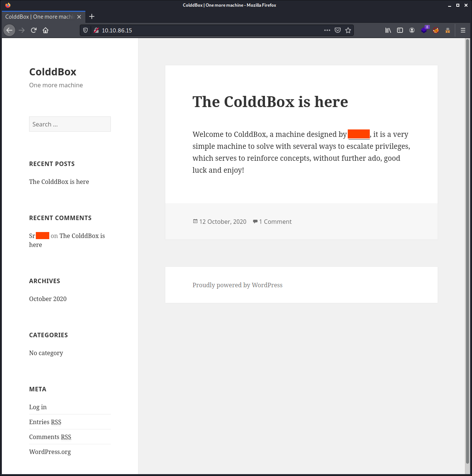Open the Firefox account icon
472x476 pixels.
412,30
